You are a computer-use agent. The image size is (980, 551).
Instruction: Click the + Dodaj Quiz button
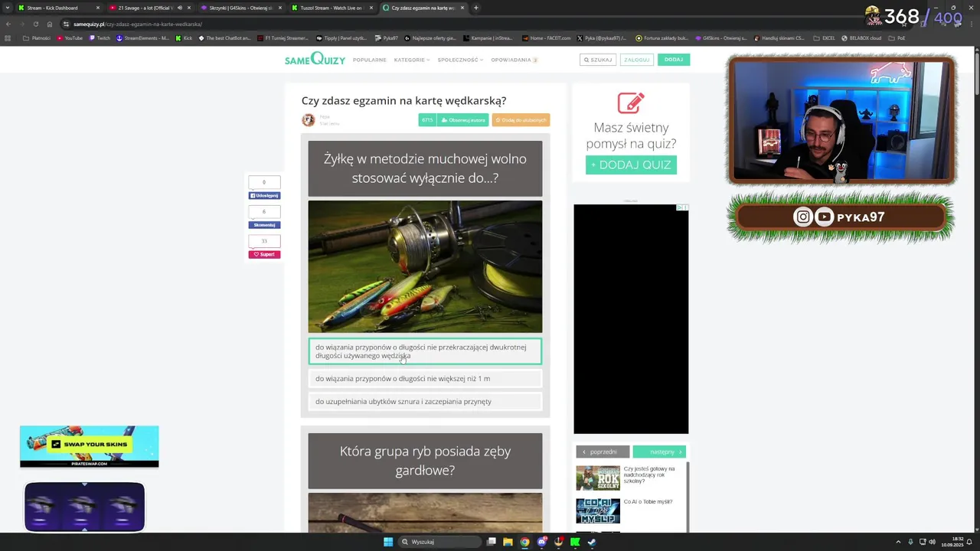(631, 165)
